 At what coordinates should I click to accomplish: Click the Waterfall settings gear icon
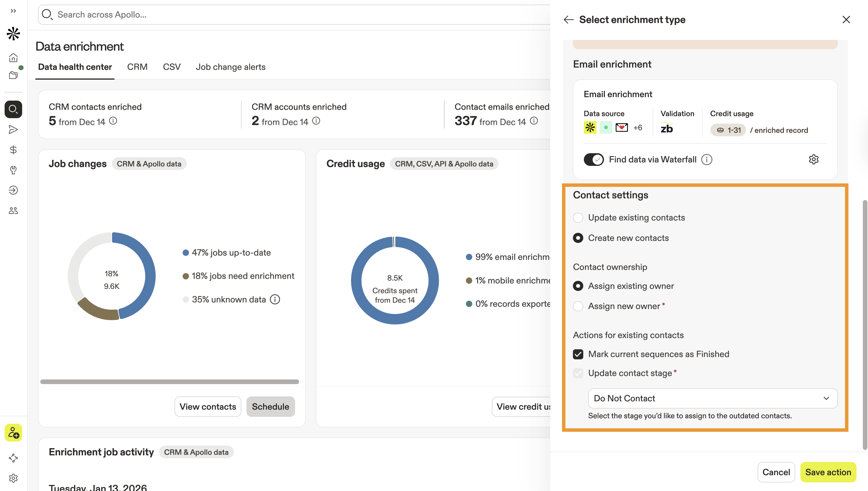[813, 159]
